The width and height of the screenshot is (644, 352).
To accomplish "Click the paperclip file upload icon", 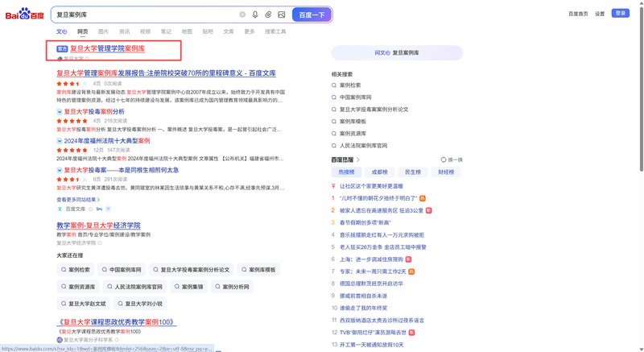I will pyautogui.click(x=268, y=14).
